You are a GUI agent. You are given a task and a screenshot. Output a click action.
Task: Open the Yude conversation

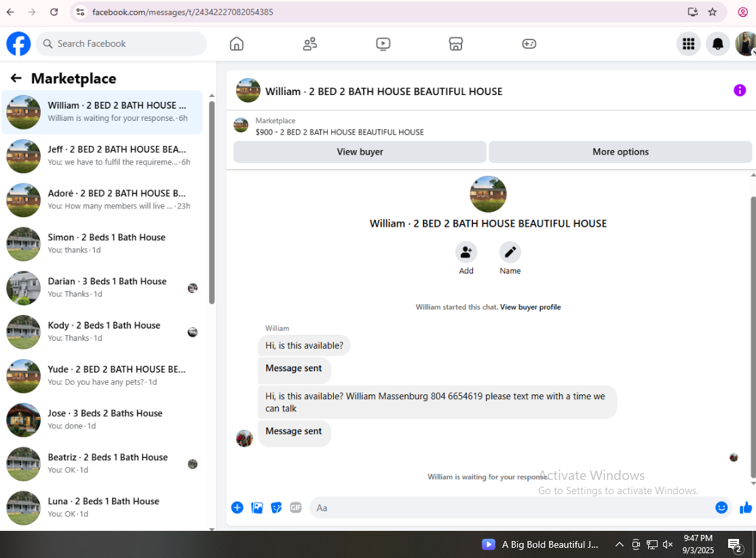pyautogui.click(x=102, y=375)
